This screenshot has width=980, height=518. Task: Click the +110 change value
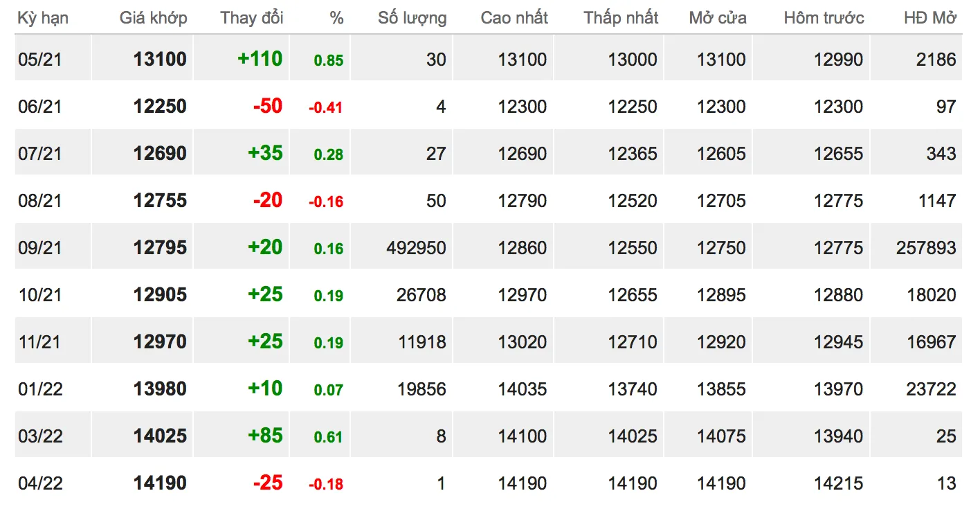point(260,59)
